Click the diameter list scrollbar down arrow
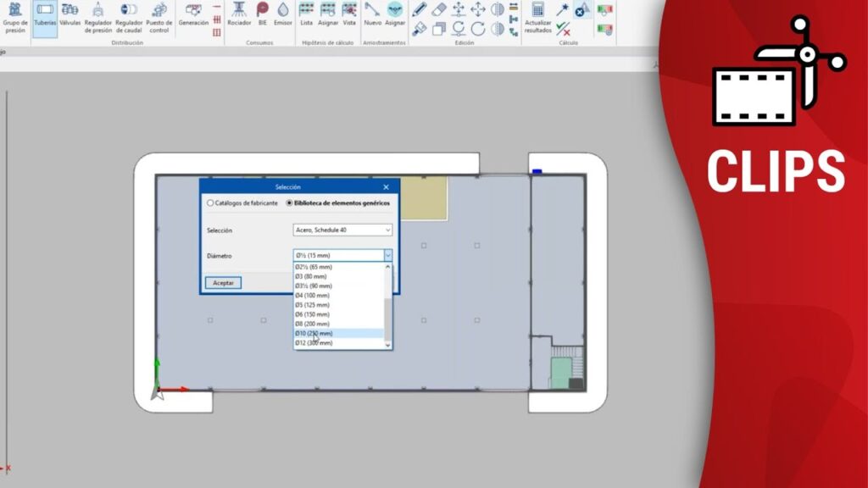The width and height of the screenshot is (868, 488). (389, 345)
